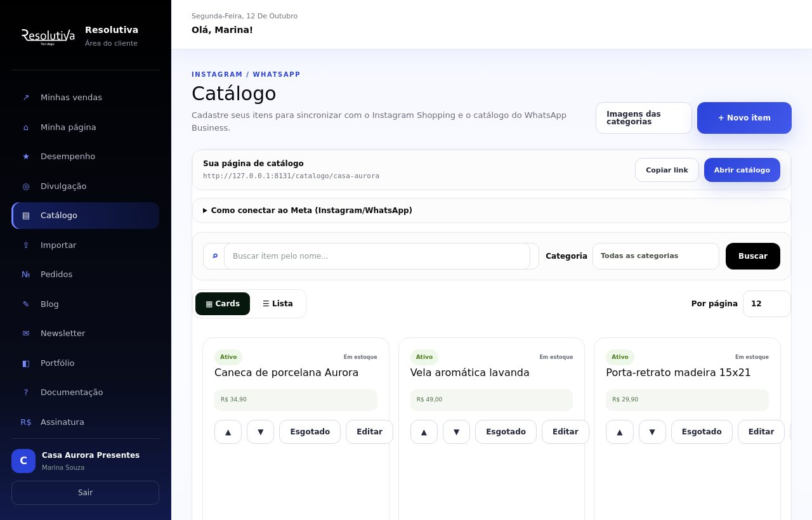Click the Buscar button
812x520 pixels.
point(753,256)
